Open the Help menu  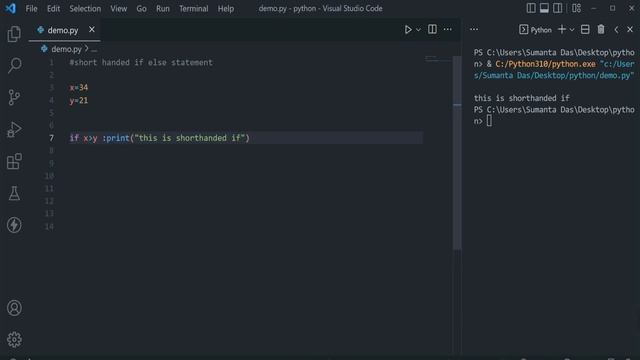click(226, 9)
